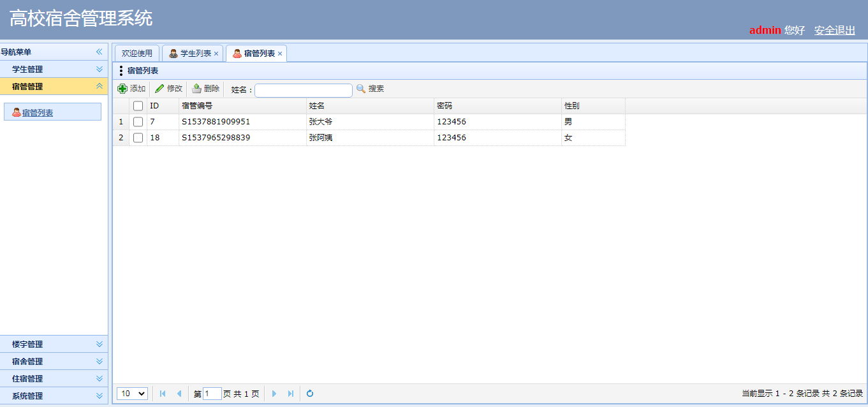The width and height of the screenshot is (868, 407).
Task: Collapse the navigation menu with double-arrow icon
Action: [99, 52]
